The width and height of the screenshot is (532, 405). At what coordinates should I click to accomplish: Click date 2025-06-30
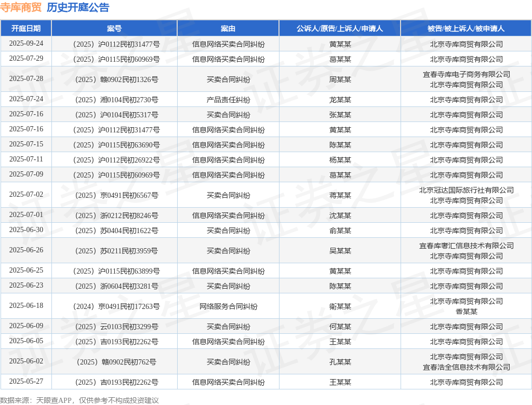(26, 230)
